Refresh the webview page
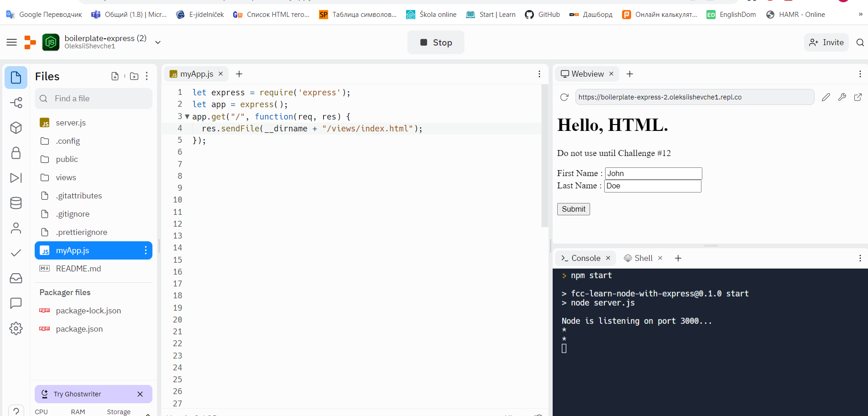Viewport: 868px width, 416px height. pyautogui.click(x=564, y=97)
